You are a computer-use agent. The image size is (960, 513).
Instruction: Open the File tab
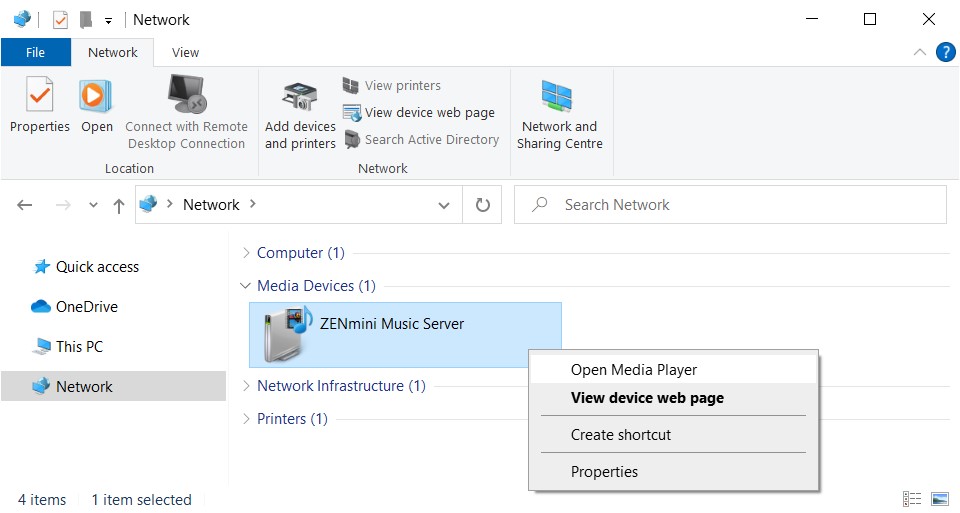36,53
